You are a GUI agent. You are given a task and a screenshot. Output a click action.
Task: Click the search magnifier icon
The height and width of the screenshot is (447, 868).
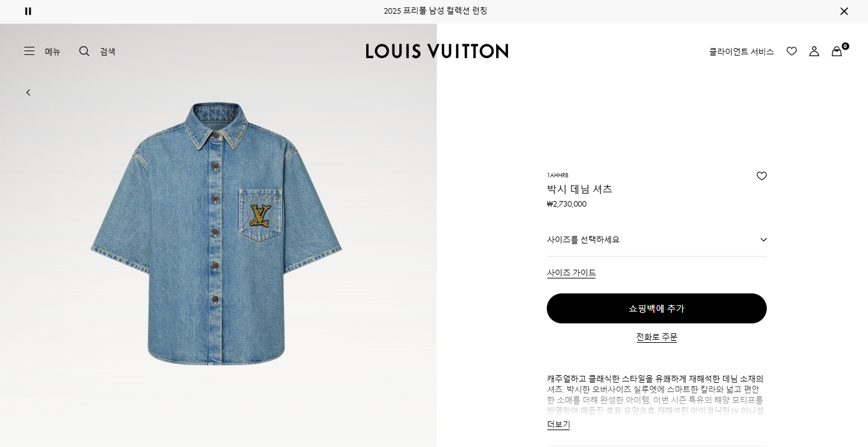click(x=84, y=51)
